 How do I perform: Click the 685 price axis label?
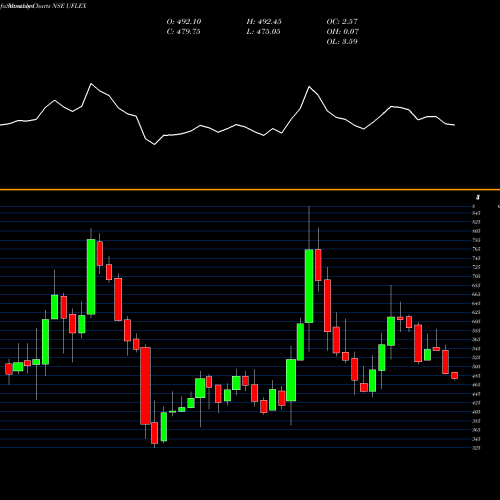pyautogui.click(x=476, y=285)
